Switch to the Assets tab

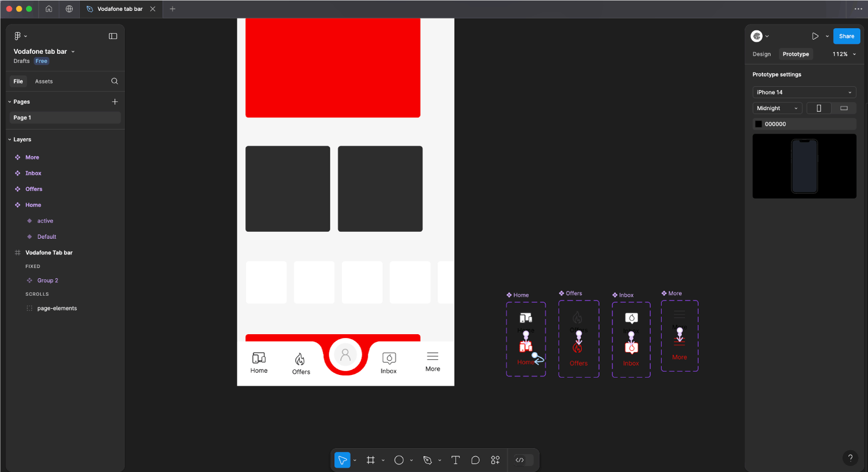[x=44, y=81]
